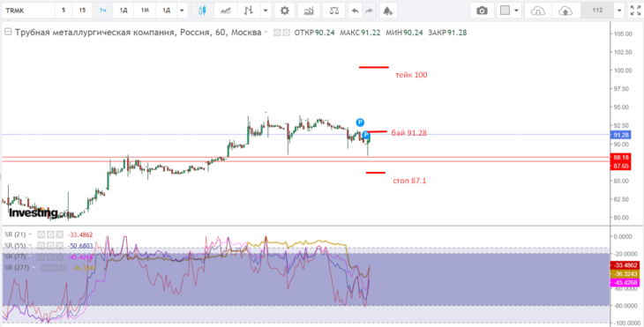Click the compare symbols scales icon
644x327 pixels.
pyautogui.click(x=334, y=11)
